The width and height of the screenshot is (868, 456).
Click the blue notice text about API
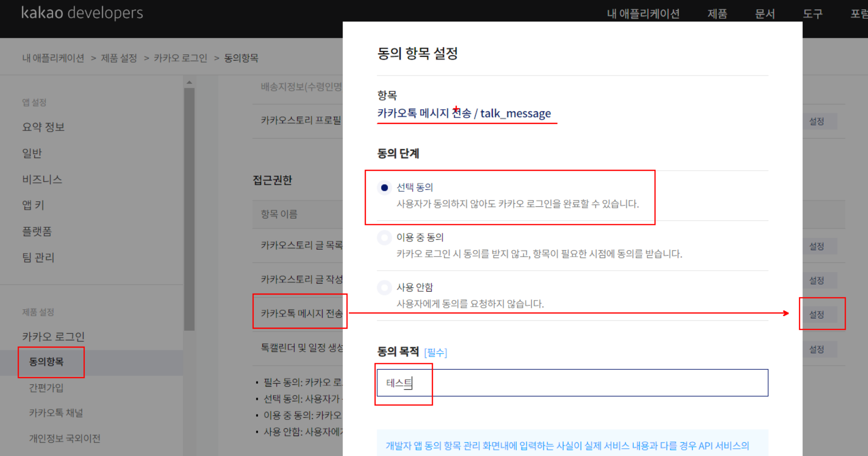tap(567, 446)
